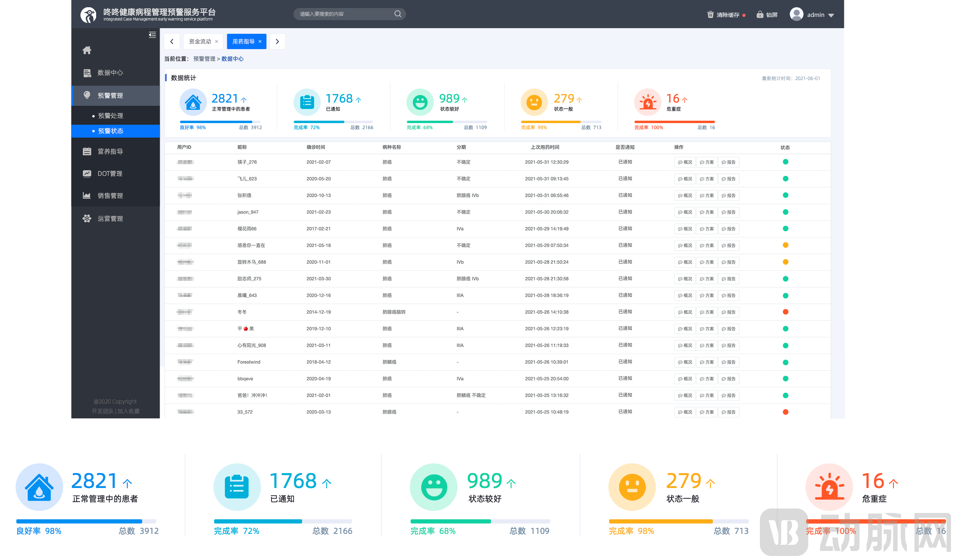
Task: Click the 清除缓存 trash icon
Action: click(x=710, y=15)
